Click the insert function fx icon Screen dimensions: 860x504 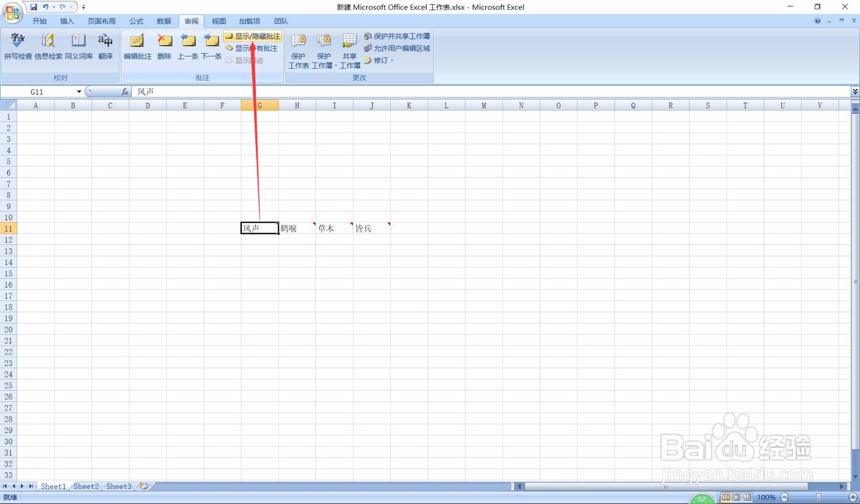pyautogui.click(x=125, y=92)
